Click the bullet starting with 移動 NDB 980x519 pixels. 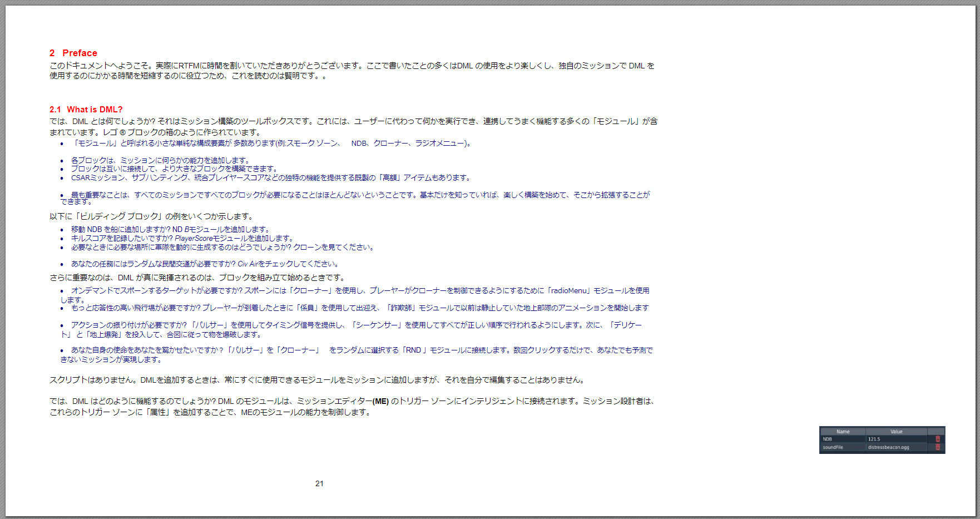point(170,229)
